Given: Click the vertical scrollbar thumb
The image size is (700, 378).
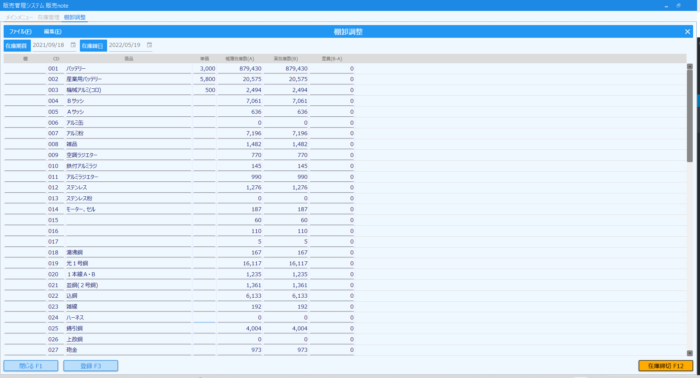Looking at the screenshot, I should pyautogui.click(x=690, y=116).
